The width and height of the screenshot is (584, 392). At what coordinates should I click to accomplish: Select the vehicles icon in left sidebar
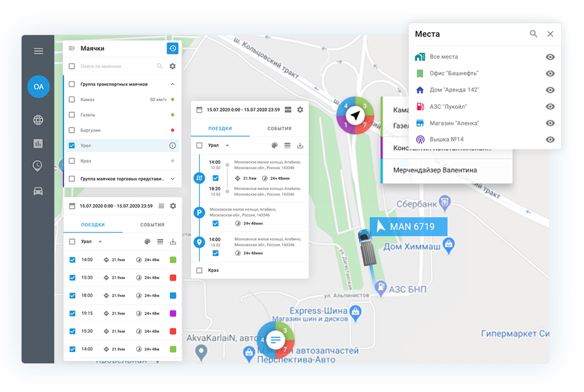tap(38, 191)
